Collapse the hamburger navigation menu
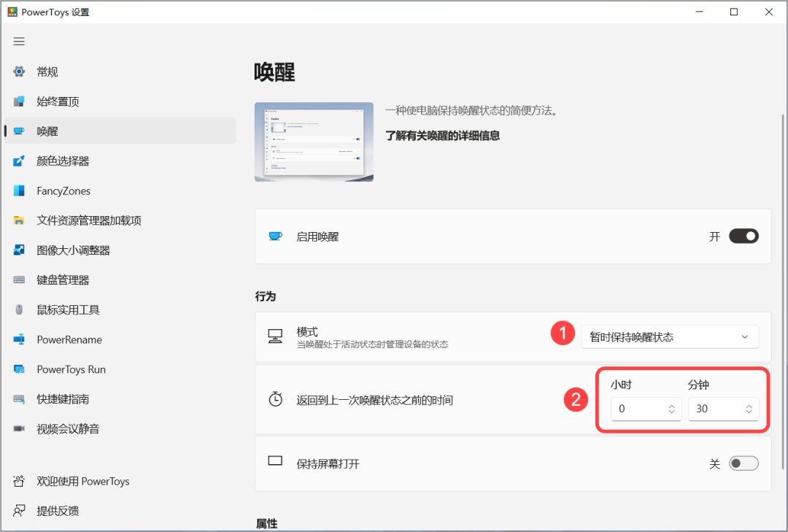788x532 pixels. point(19,42)
